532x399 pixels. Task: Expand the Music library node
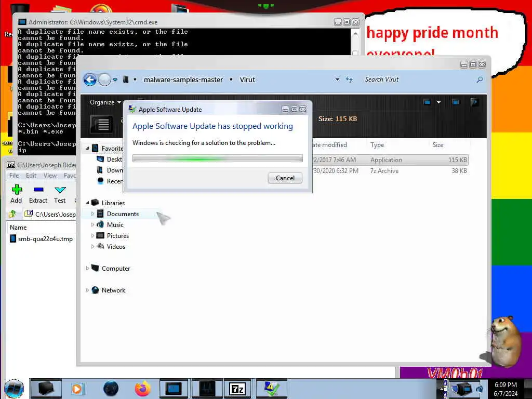92,224
